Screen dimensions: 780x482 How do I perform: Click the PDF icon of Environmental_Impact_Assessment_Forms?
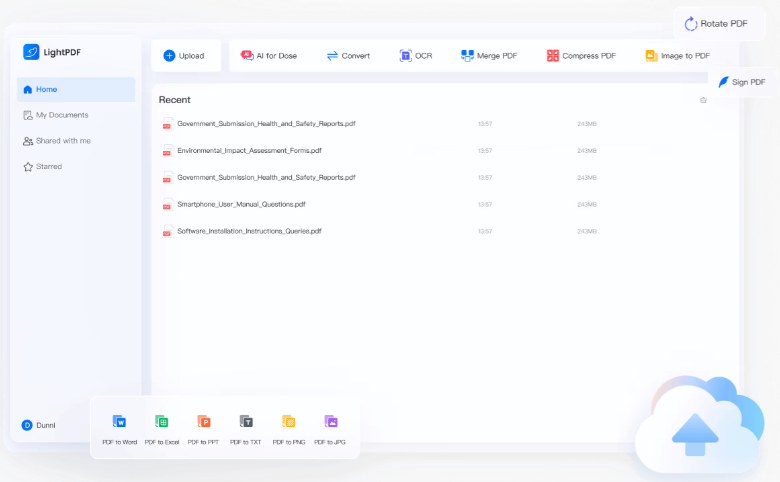click(x=168, y=151)
